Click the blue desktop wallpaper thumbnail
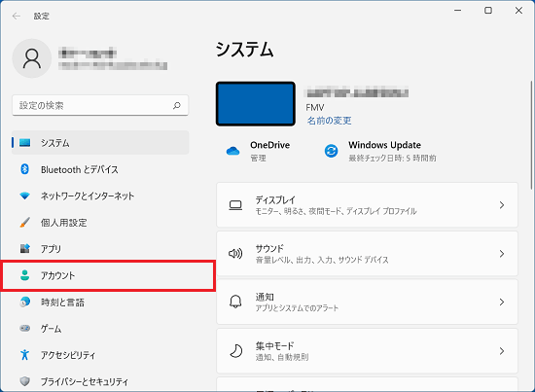This screenshot has height=392, width=535. (256, 104)
